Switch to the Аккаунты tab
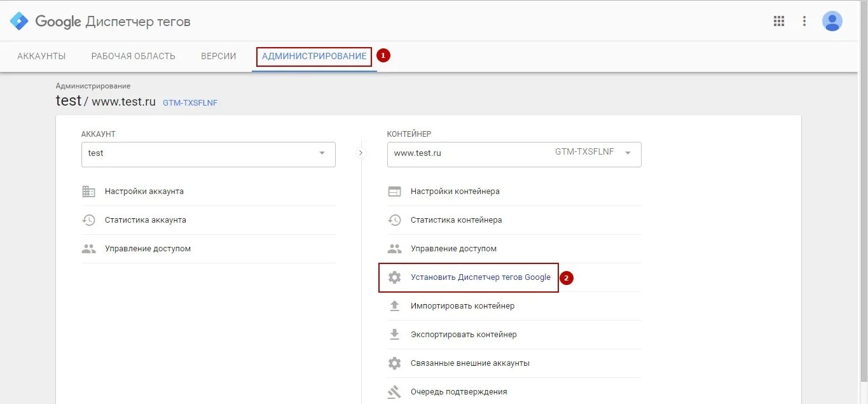The height and width of the screenshot is (404, 868). coord(41,56)
